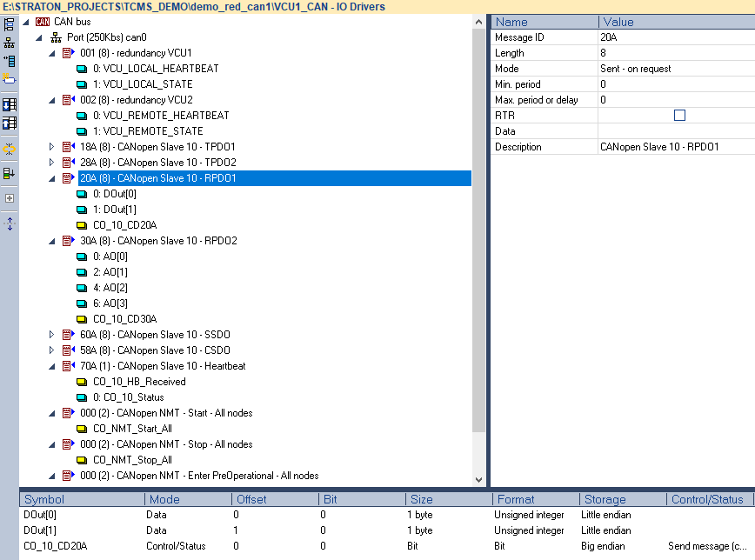The width and height of the screenshot is (755, 560).
Task: Click the topmost tree-list icon in the left toolbar
Action: coord(10,23)
